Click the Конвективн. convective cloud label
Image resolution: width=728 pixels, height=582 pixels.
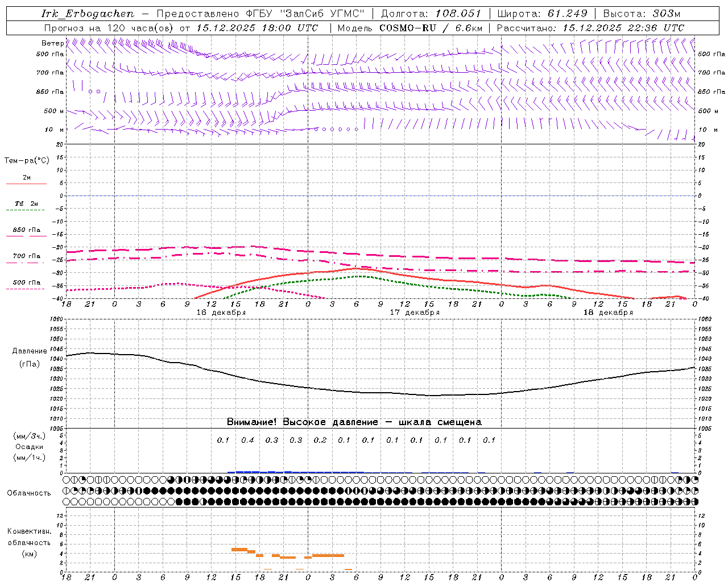pos(30,531)
